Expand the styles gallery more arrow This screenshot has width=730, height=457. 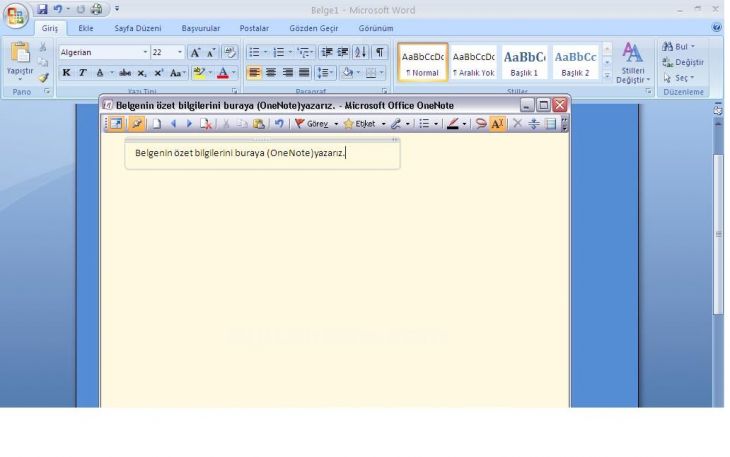pos(607,75)
